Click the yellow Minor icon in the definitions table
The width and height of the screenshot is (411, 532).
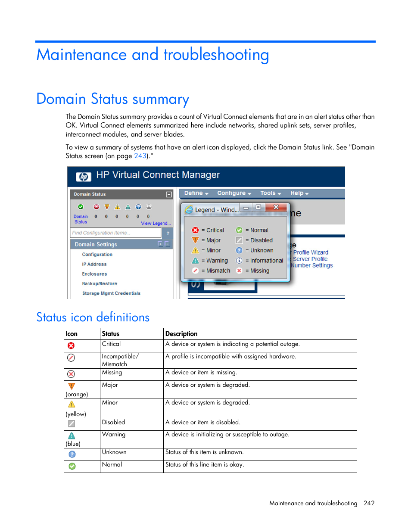(x=72, y=404)
